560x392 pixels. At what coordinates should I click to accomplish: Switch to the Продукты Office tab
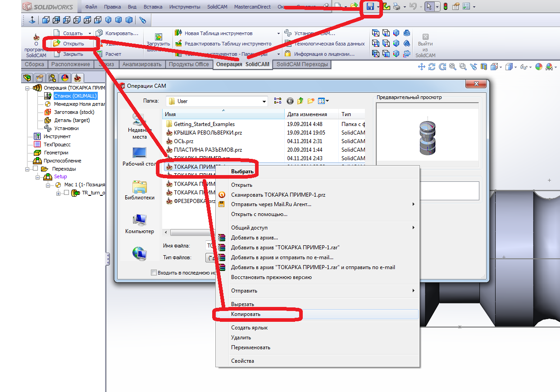189,64
